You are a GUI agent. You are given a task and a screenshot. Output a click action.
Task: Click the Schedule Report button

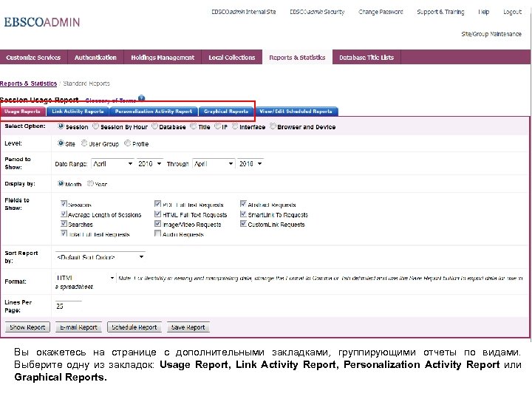coord(134,327)
